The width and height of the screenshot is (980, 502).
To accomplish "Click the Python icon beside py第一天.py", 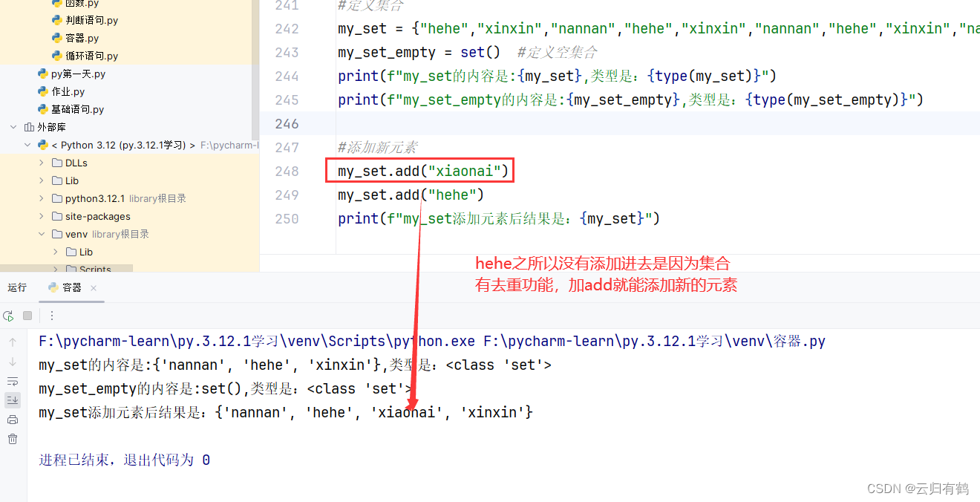I will coord(43,74).
